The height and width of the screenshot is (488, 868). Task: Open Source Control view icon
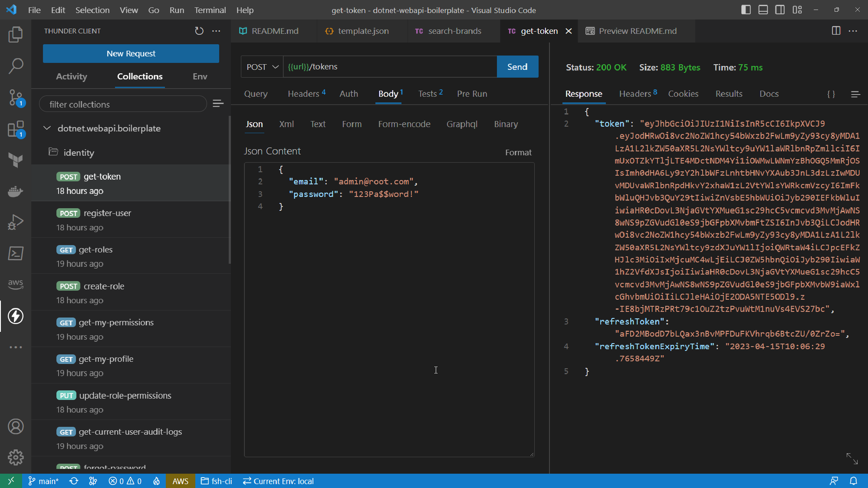click(x=16, y=98)
